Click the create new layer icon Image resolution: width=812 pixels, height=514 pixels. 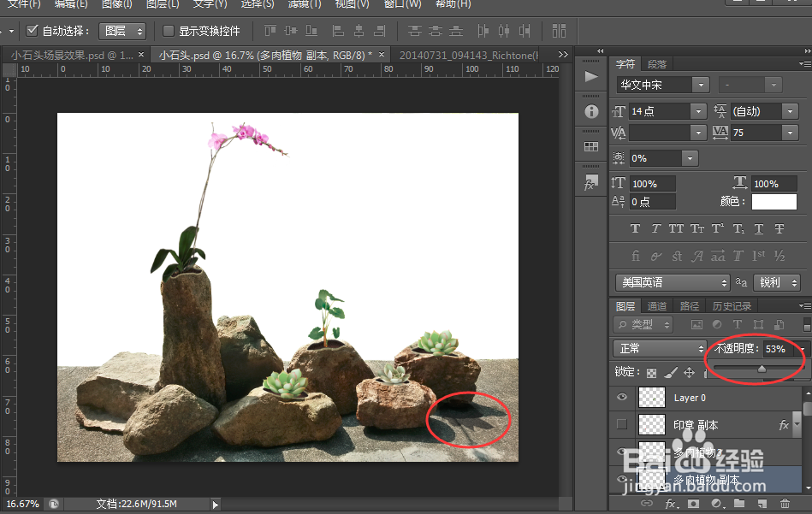(x=762, y=503)
